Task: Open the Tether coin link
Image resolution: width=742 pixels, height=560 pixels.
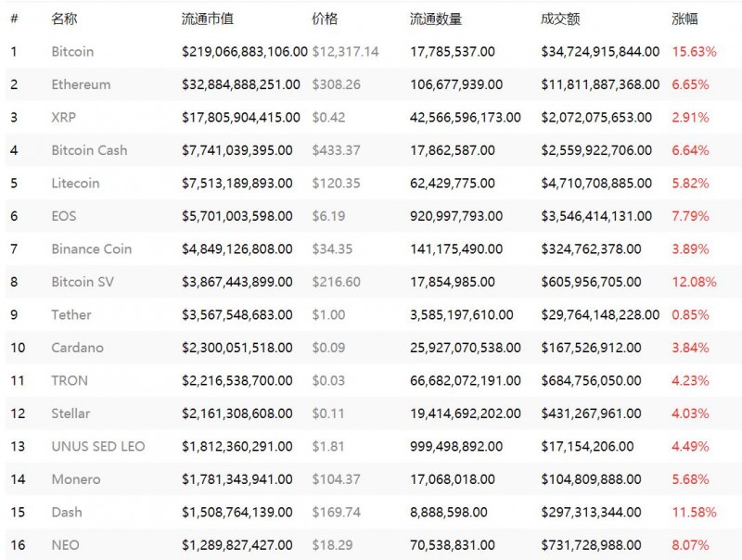Action: tap(71, 314)
